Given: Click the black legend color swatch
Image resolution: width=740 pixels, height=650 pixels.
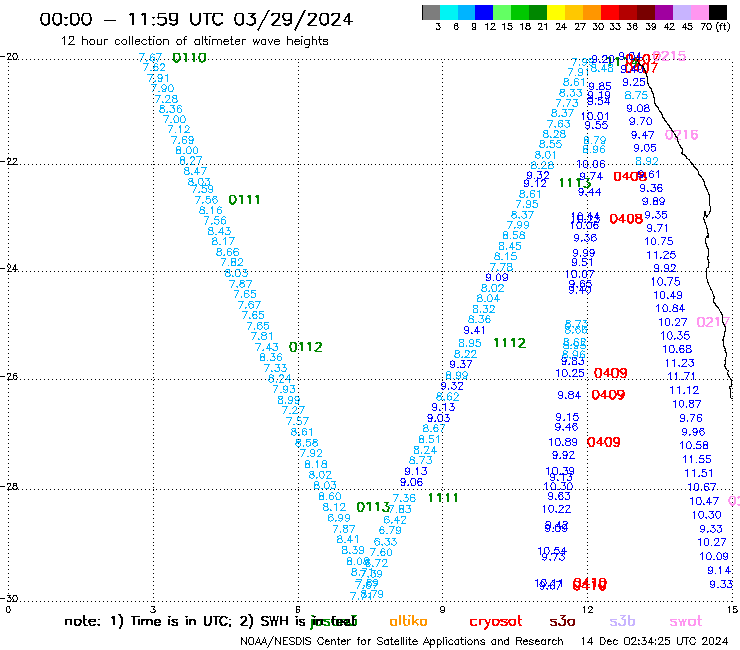Looking at the screenshot, I should tap(717, 12).
